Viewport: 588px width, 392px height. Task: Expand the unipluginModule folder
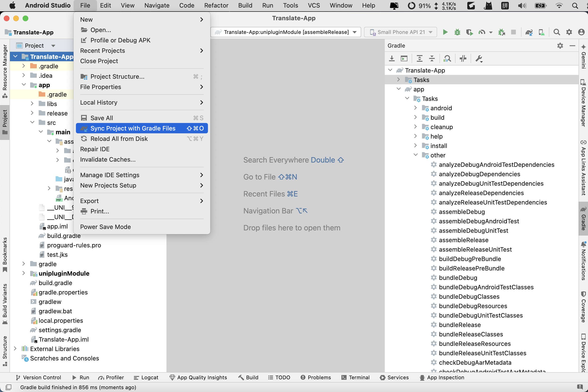24,273
